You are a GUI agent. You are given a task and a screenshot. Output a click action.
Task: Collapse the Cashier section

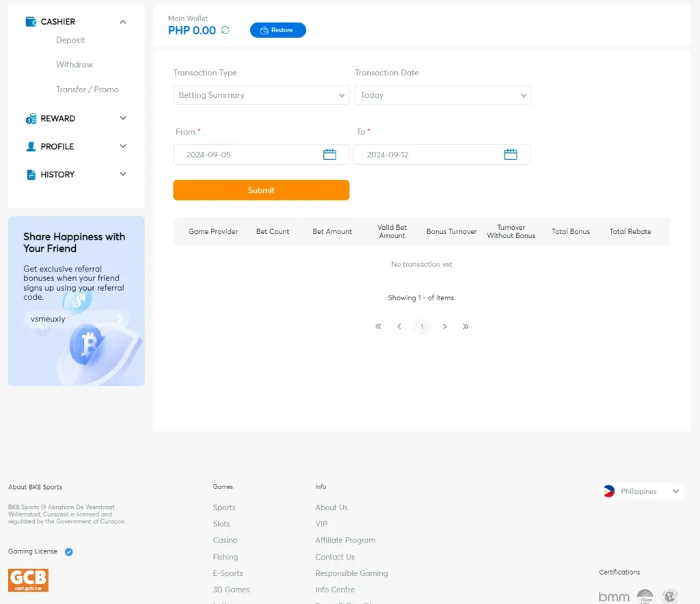(x=122, y=21)
